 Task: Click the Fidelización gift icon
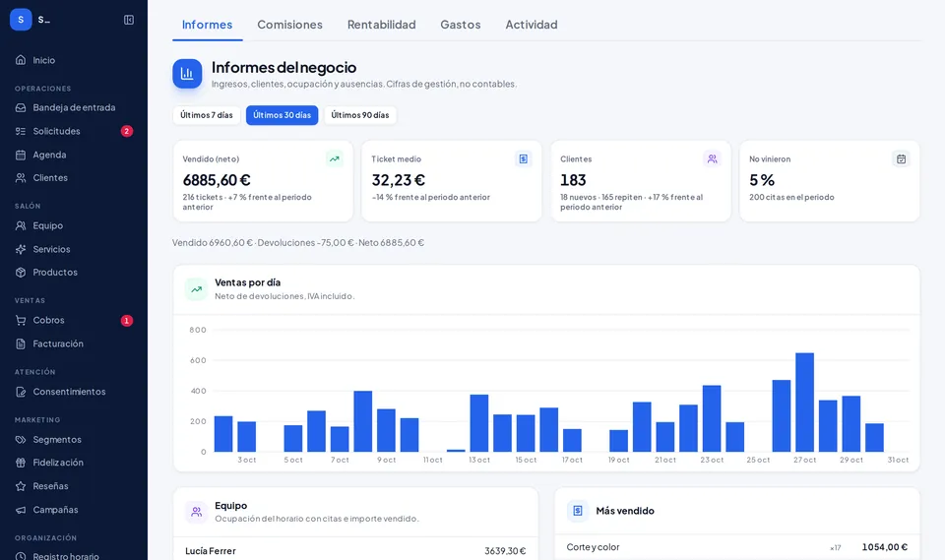(21, 463)
